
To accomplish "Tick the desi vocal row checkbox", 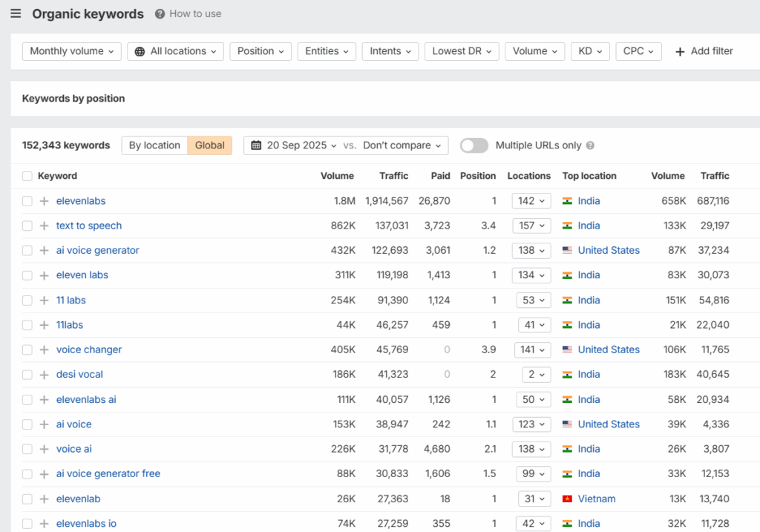I will tap(27, 375).
